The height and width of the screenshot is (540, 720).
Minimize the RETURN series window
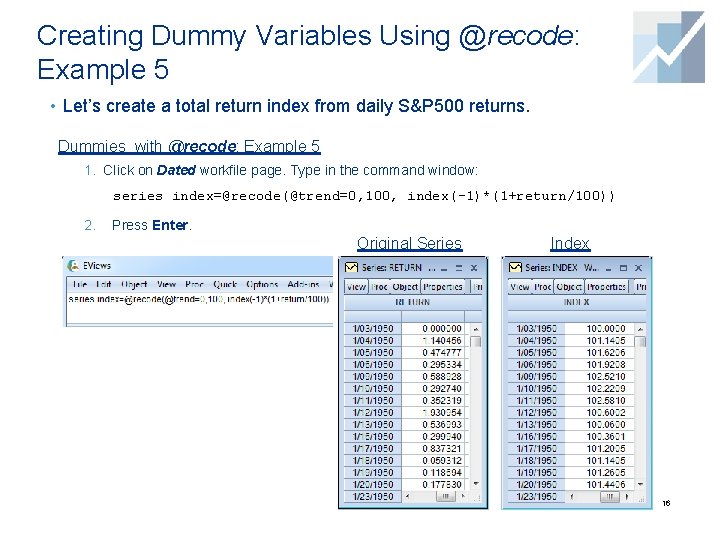pyautogui.click(x=444, y=268)
